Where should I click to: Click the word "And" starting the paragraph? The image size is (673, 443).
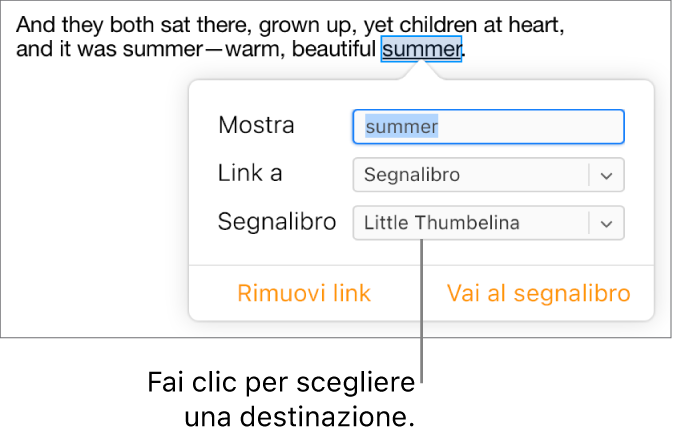pos(36,23)
